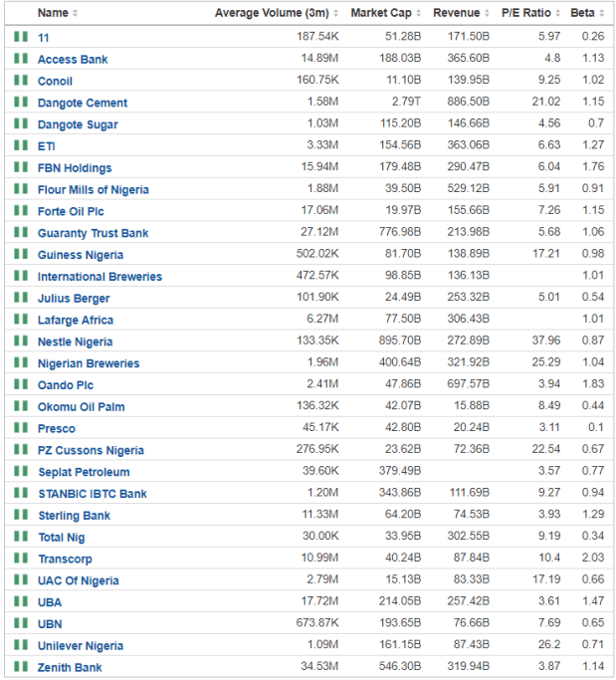The width and height of the screenshot is (616, 680).
Task: Click the Nigeria flag beside Forte Oil Plc
Action: [21, 210]
